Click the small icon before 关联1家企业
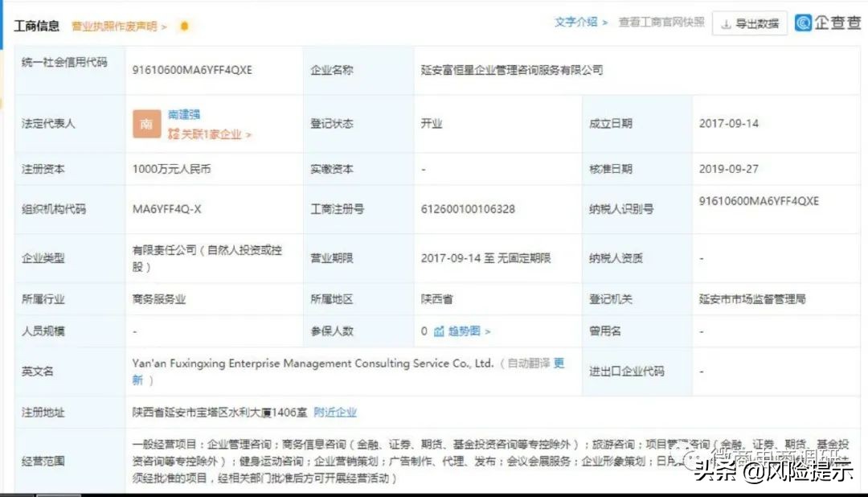The image size is (868, 497). click(x=174, y=133)
